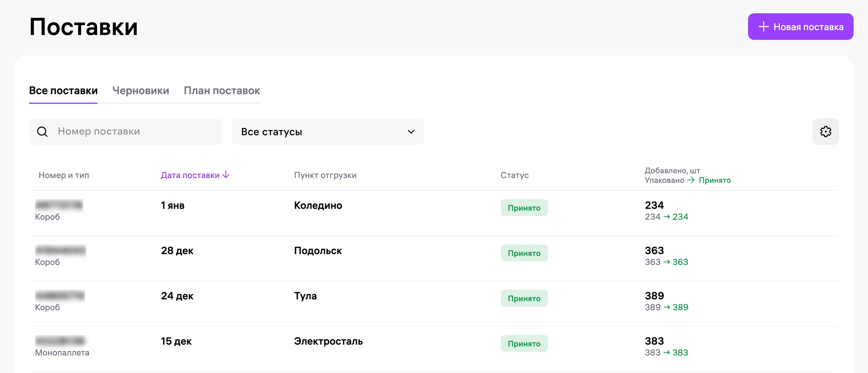Click the Подольск shipment point
The height and width of the screenshot is (373, 868).
click(318, 250)
